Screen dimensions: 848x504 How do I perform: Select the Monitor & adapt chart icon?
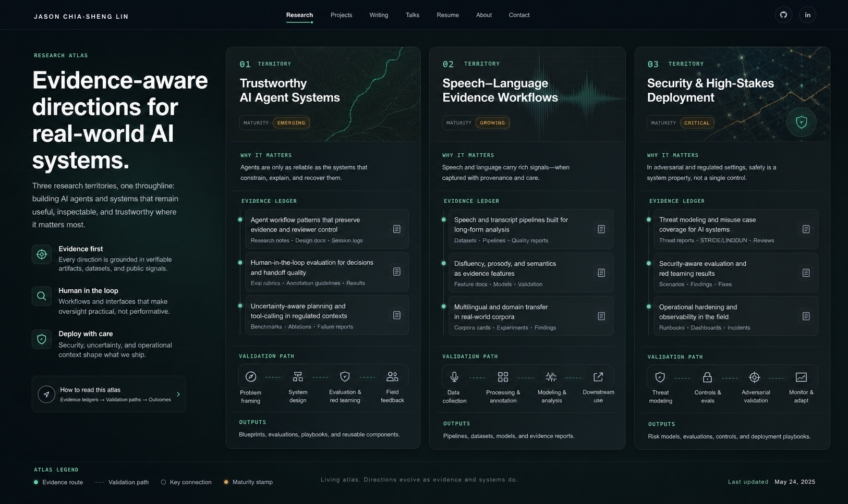(x=801, y=377)
